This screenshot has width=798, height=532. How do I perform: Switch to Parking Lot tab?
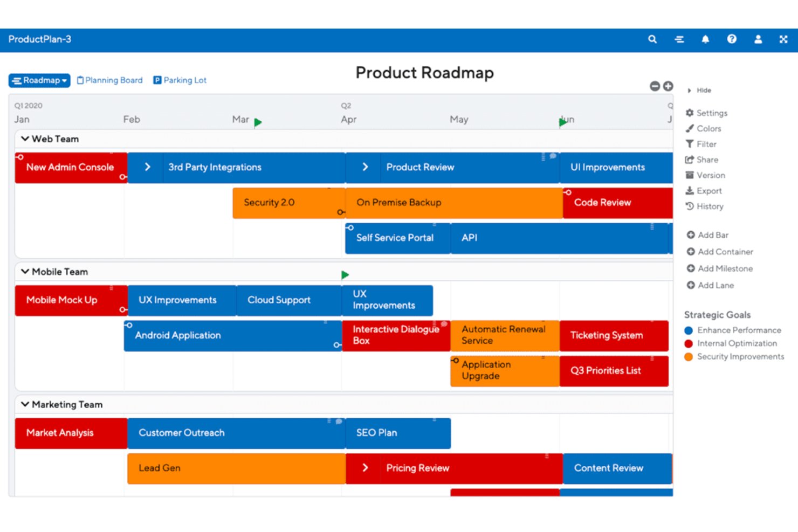tap(180, 80)
